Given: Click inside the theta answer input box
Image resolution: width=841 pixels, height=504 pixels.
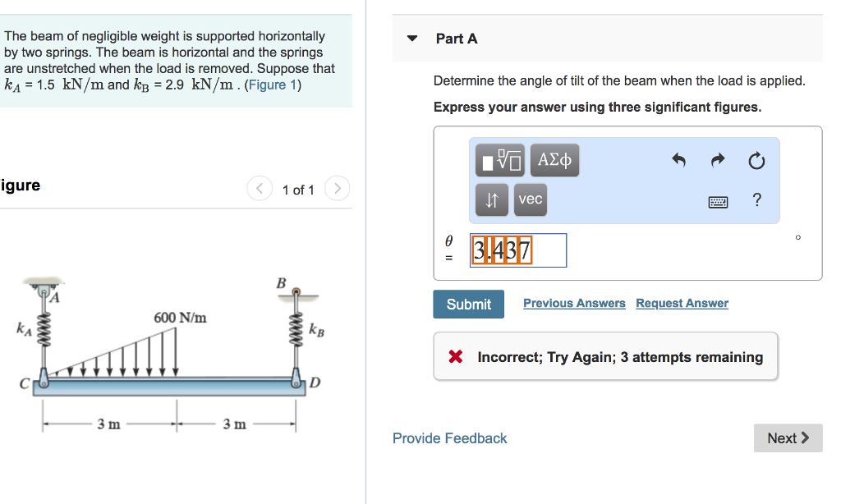Looking at the screenshot, I should pos(518,250).
